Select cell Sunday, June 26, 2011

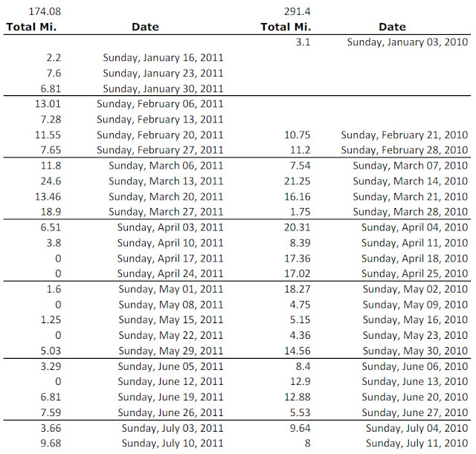click(170, 412)
